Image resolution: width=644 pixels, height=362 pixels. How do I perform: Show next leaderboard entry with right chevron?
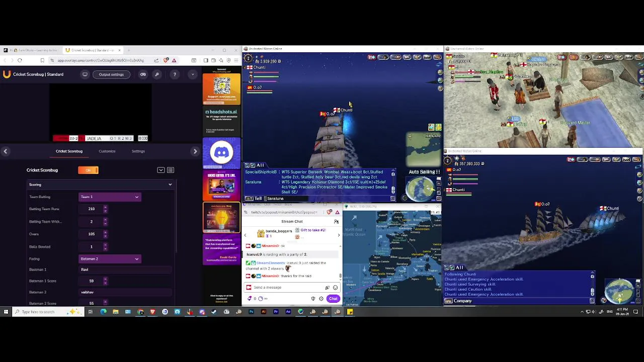coord(339,235)
